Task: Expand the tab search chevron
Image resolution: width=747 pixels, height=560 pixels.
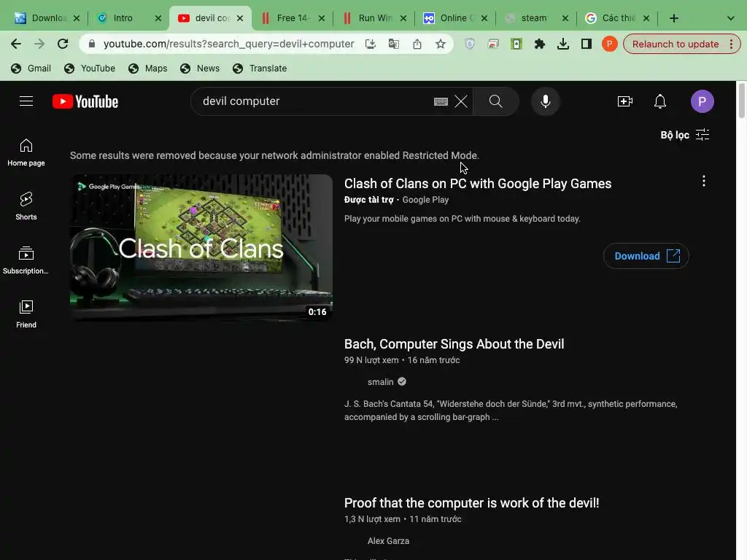Action: (x=730, y=18)
